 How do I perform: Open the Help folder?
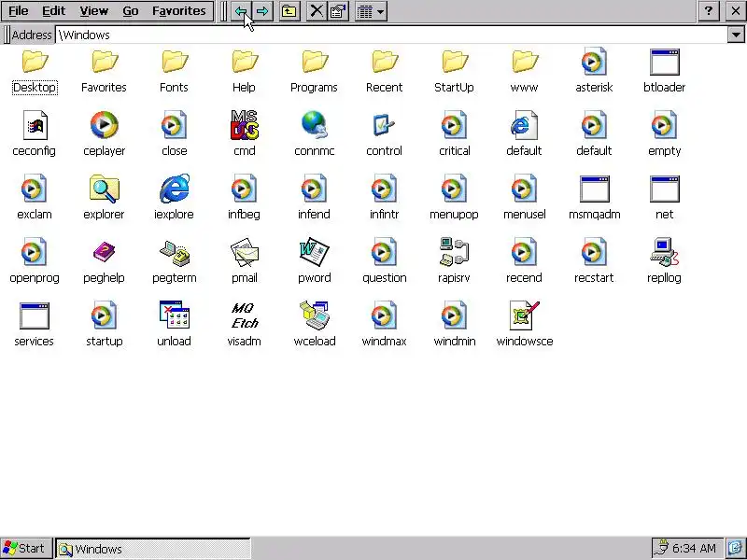[245, 62]
